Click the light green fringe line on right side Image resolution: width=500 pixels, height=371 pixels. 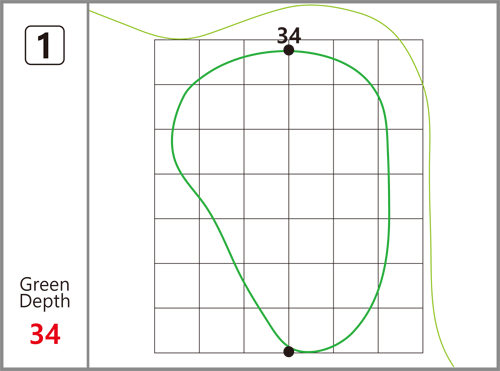pyautogui.click(x=430, y=200)
